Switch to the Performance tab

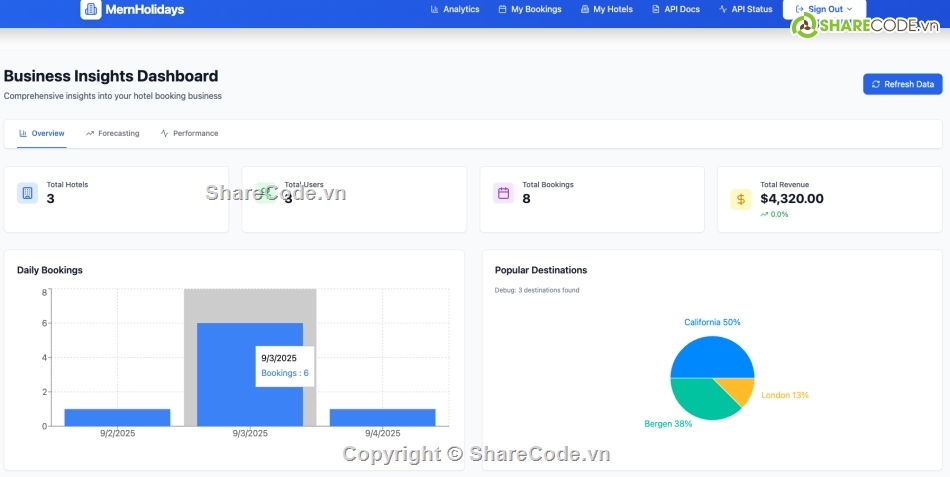pyautogui.click(x=189, y=133)
